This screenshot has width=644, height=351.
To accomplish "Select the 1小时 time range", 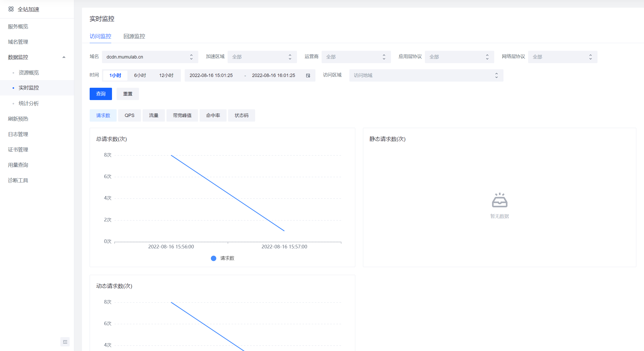I will coord(115,75).
